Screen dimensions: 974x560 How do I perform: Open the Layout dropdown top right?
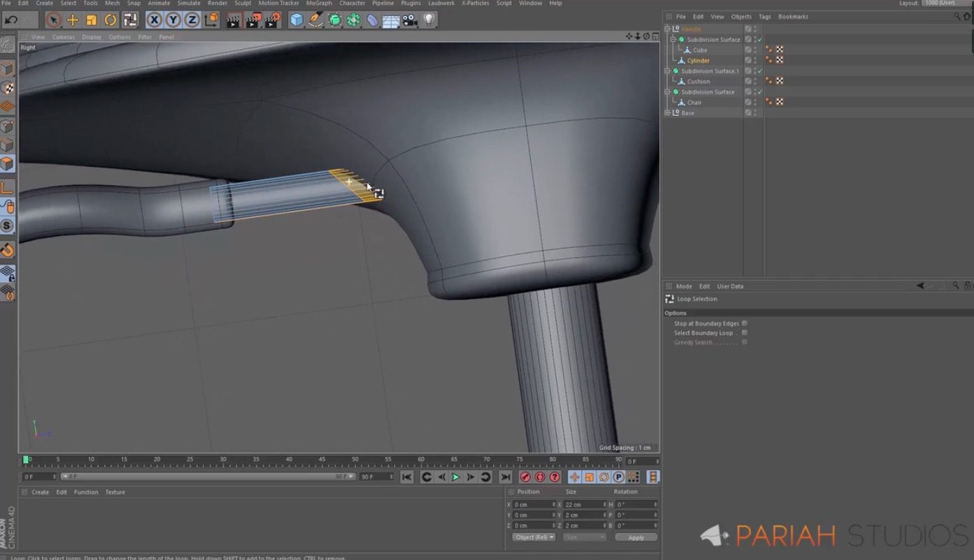click(947, 3)
